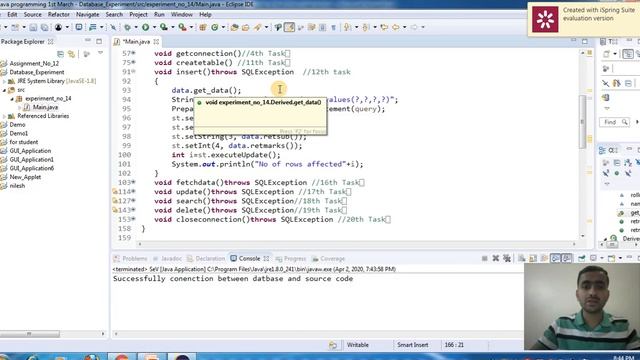Open the Window menu
The image size is (640, 360).
pyautogui.click(x=182, y=14)
